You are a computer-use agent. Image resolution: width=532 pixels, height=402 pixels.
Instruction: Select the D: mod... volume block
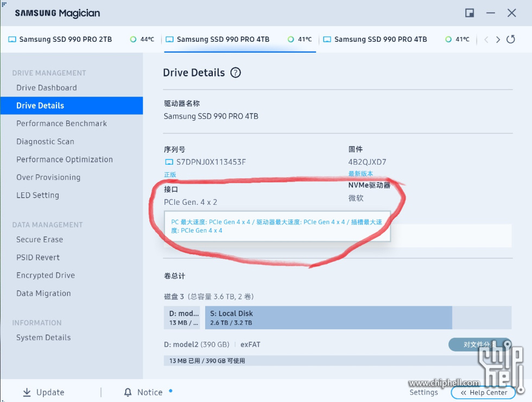pyautogui.click(x=182, y=318)
